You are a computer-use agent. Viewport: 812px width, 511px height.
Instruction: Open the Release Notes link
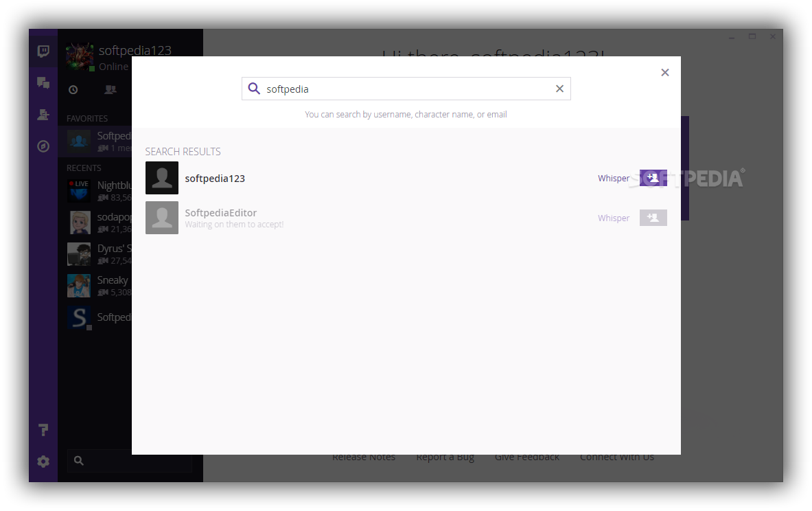click(x=364, y=457)
